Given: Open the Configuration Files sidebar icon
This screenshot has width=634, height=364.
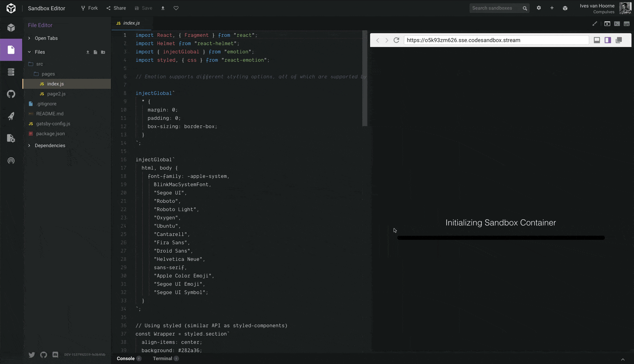Looking at the screenshot, I should (11, 138).
